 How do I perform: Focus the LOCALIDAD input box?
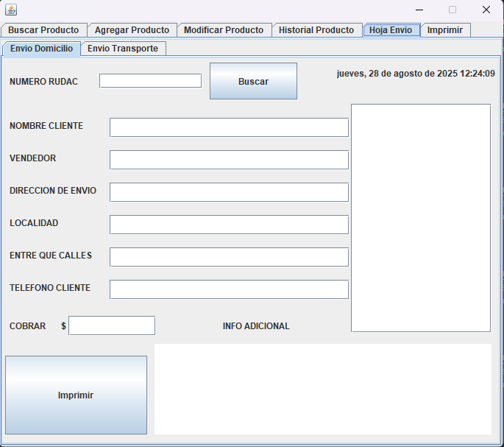[x=229, y=225]
